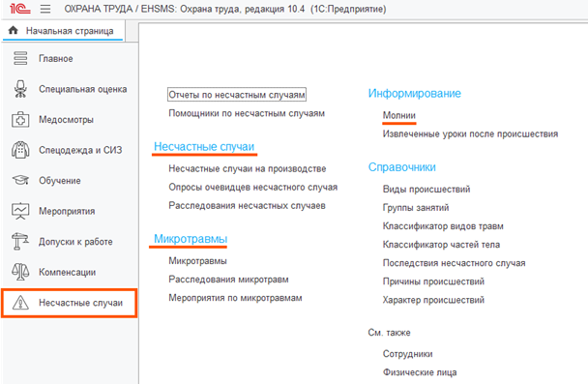588x384 pixels.
Task: Open the Физические лица link
Action: [x=420, y=372]
